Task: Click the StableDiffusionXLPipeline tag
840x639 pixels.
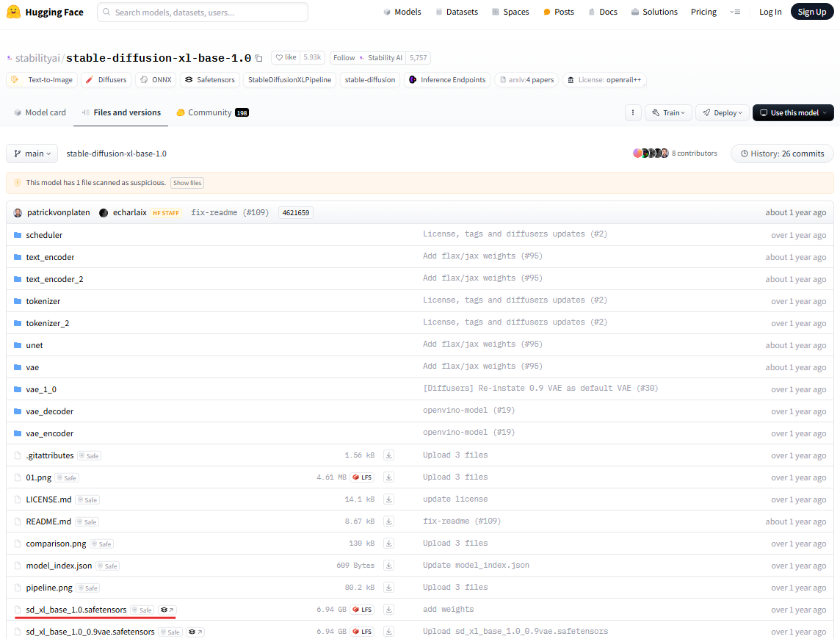Action: point(289,80)
